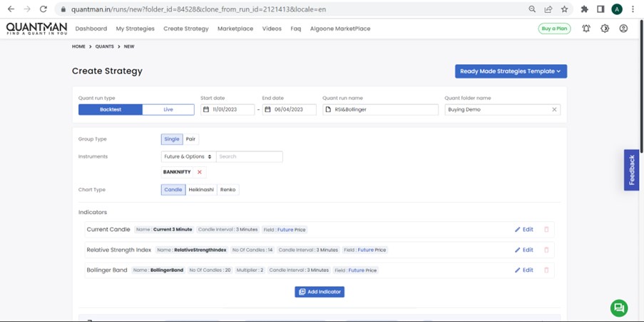The height and width of the screenshot is (322, 644).
Task: Open the user profile icon
Action: 623,29
